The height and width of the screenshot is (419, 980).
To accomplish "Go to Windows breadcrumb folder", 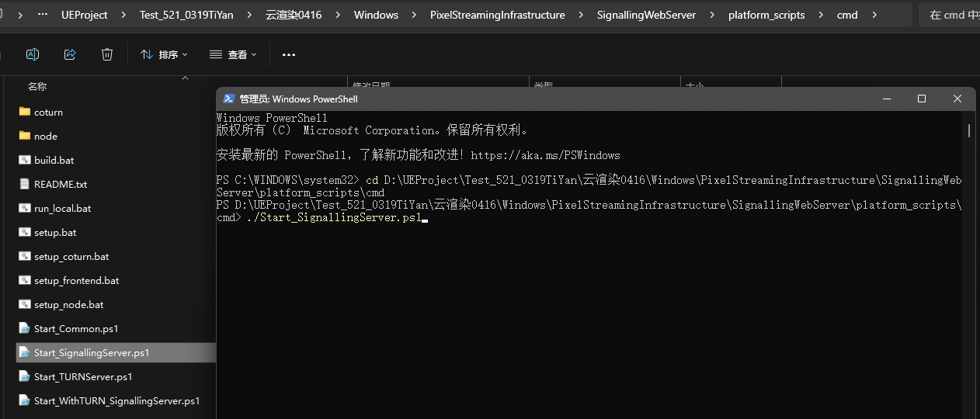I will [x=376, y=15].
